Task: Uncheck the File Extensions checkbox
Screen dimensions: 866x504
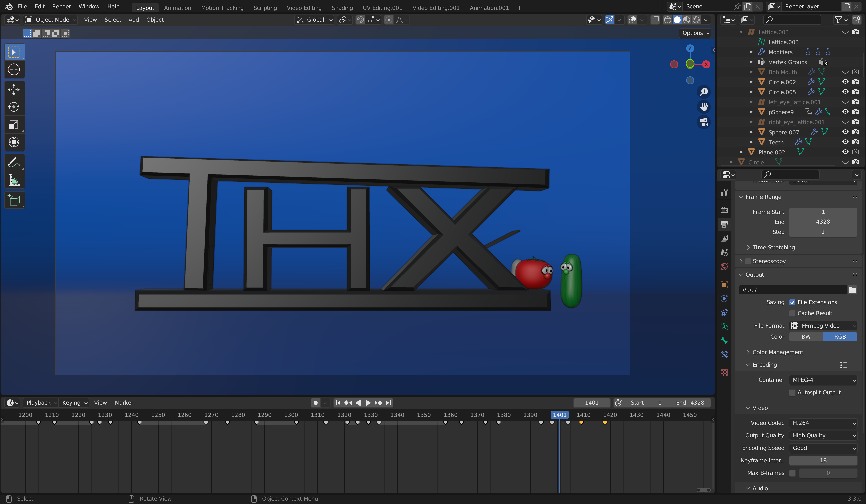Action: [x=792, y=302]
